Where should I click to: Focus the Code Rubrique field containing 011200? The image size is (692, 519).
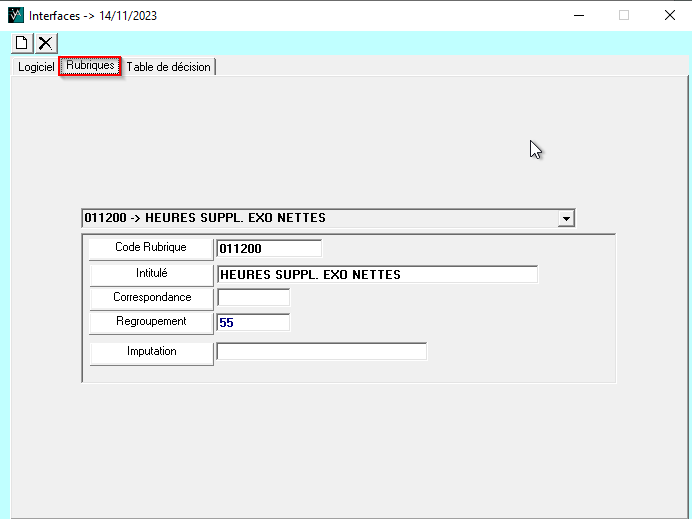(x=269, y=248)
